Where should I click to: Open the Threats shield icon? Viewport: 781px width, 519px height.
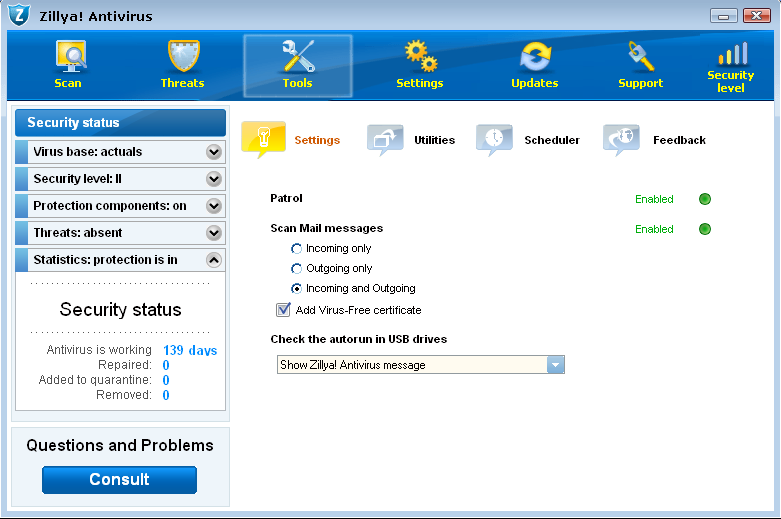tap(183, 56)
